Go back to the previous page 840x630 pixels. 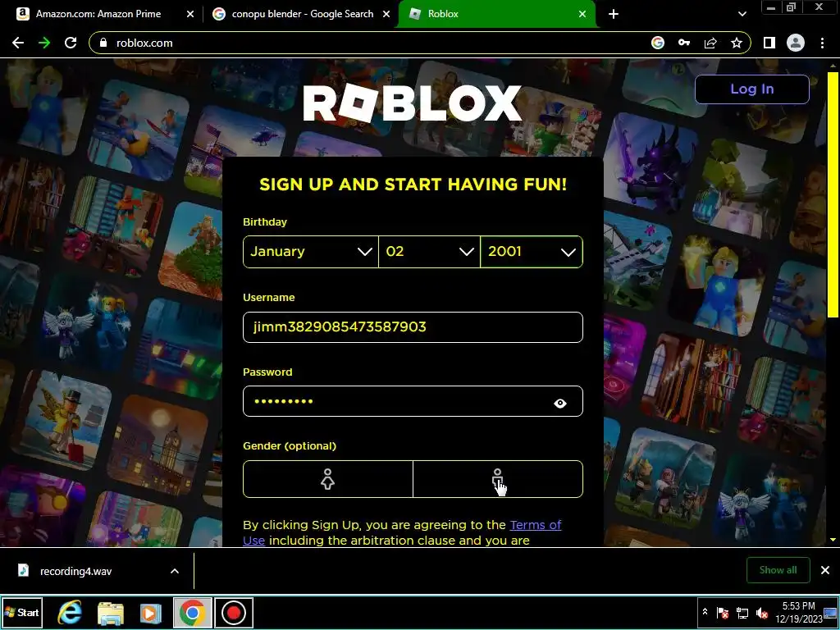18,43
